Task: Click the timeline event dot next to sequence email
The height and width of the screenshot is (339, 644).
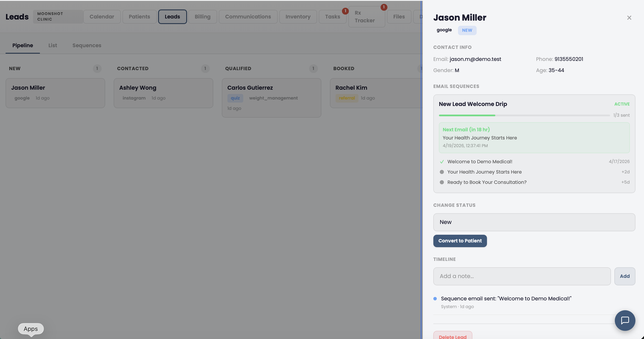Action: (x=435, y=298)
